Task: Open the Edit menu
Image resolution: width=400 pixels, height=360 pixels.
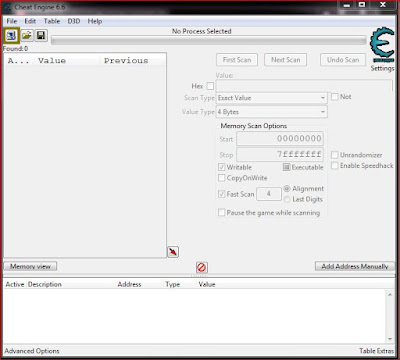Action: coord(30,21)
